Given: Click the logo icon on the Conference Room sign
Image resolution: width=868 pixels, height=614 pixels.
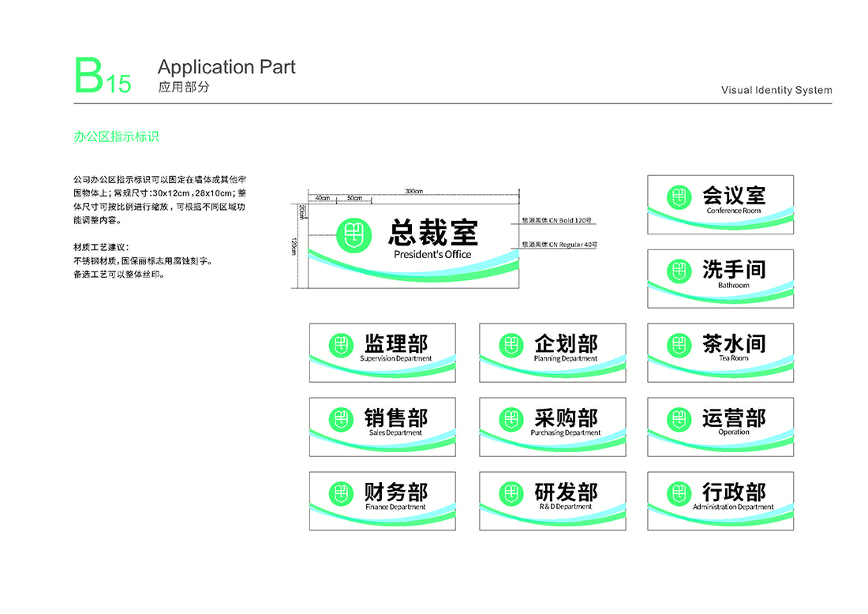Looking at the screenshot, I should tap(679, 197).
